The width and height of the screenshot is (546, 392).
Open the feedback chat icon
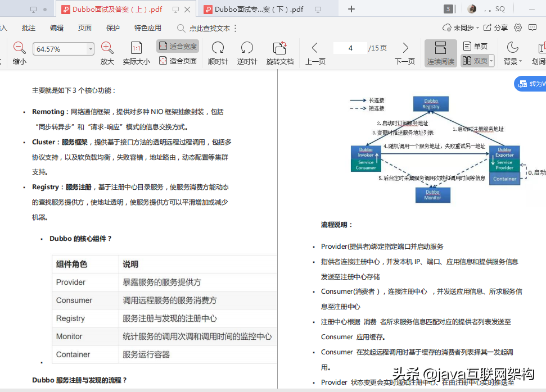pos(533,28)
